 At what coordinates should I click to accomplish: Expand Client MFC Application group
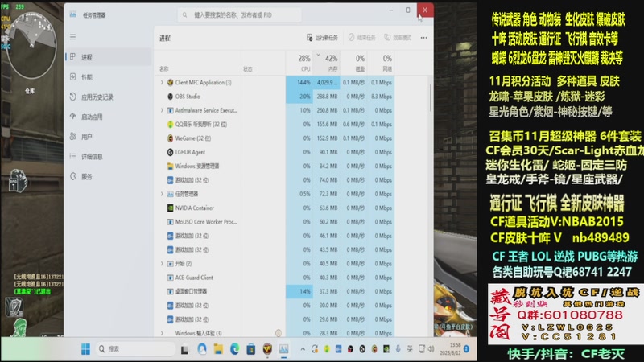pyautogui.click(x=162, y=83)
